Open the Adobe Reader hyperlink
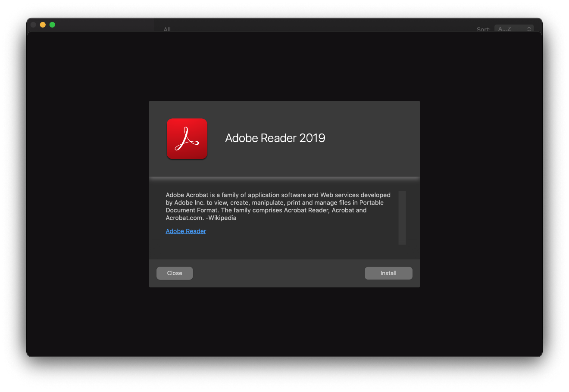This screenshot has height=392, width=569. [x=186, y=231]
